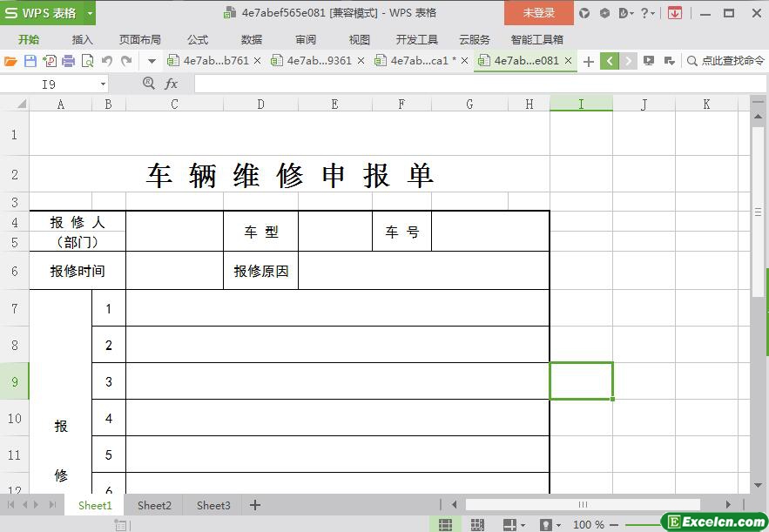
Task: Open Print Preview from the quick toolbar
Action: click(87, 61)
